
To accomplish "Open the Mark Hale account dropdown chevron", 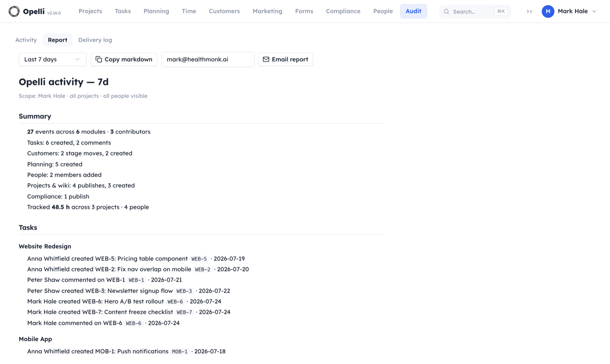I will [x=594, y=11].
